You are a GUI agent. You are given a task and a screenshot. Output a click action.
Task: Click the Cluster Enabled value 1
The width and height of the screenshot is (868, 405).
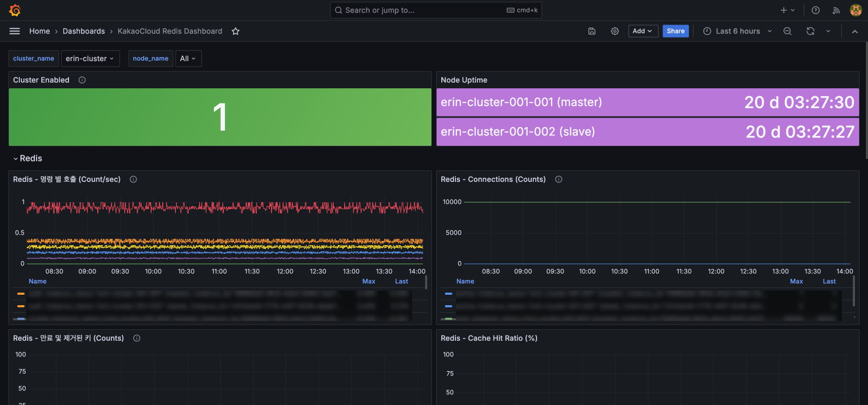[x=220, y=117]
